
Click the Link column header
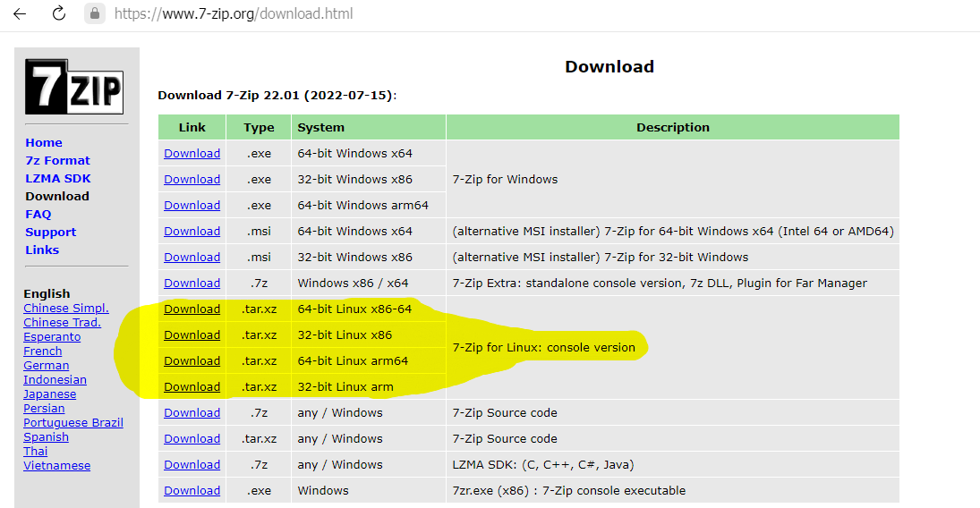tap(192, 128)
